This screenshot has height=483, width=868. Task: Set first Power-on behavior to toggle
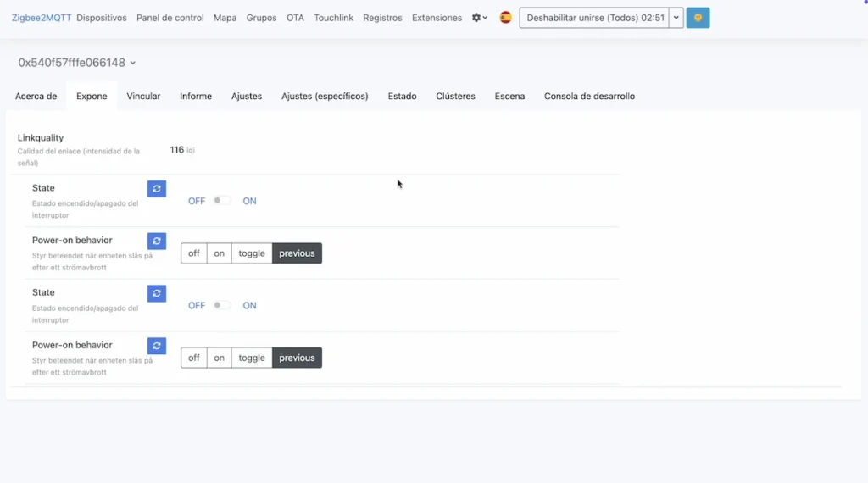[252, 253]
